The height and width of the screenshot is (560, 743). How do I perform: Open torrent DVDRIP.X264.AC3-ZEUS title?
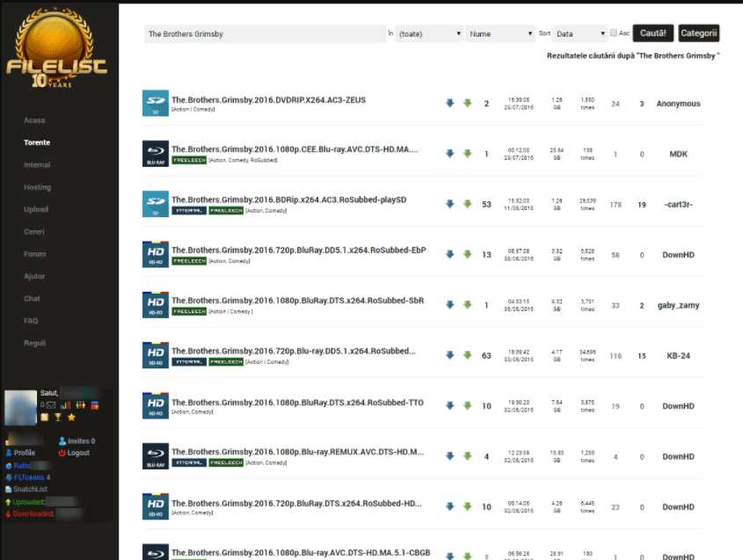tap(269, 100)
